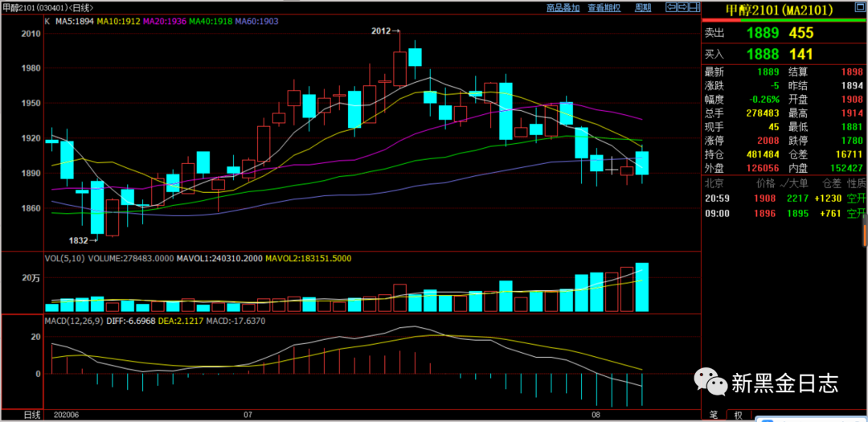The width and height of the screenshot is (868, 422).
Task: Click the 卖出 price 1889
Action: [763, 33]
